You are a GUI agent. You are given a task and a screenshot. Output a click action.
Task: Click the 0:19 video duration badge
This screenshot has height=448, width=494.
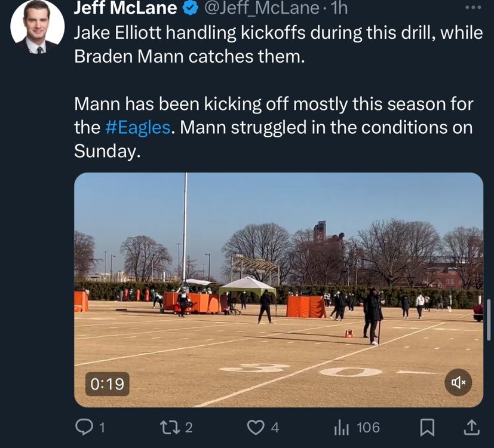(x=107, y=384)
